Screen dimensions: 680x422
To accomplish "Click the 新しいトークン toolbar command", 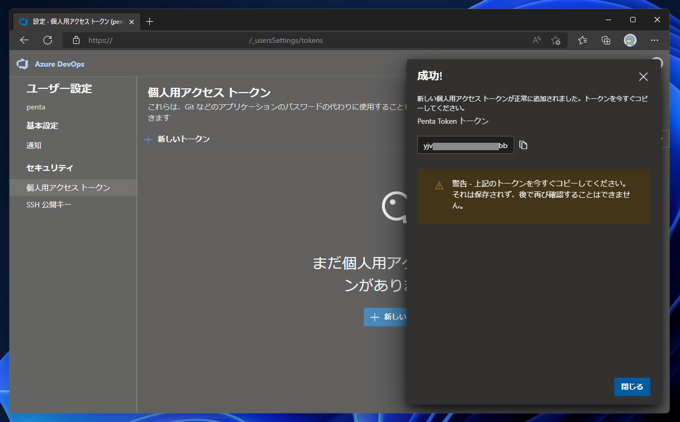I will [177, 139].
